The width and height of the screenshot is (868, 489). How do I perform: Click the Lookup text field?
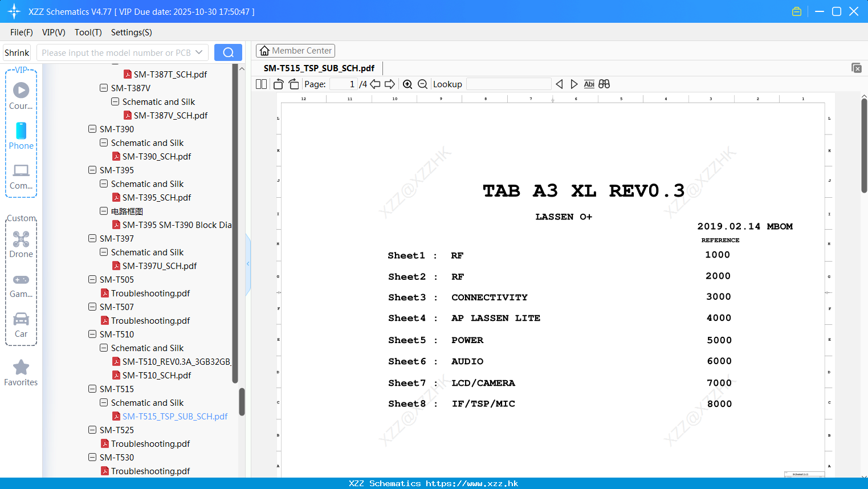(508, 84)
